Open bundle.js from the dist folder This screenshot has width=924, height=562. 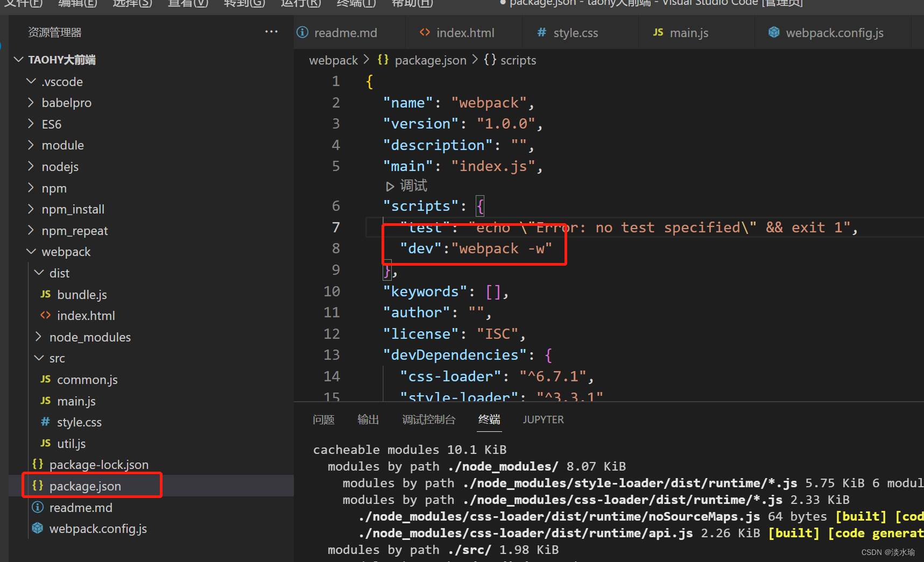point(82,294)
